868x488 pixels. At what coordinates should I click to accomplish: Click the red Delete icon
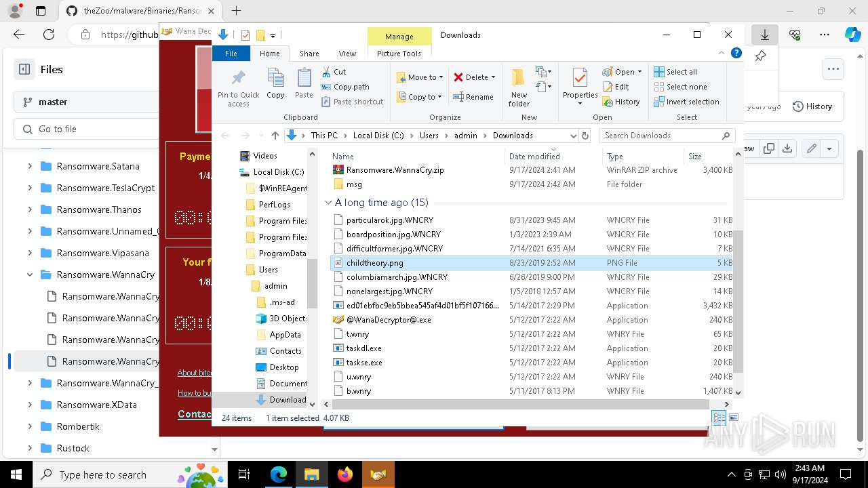click(x=458, y=77)
